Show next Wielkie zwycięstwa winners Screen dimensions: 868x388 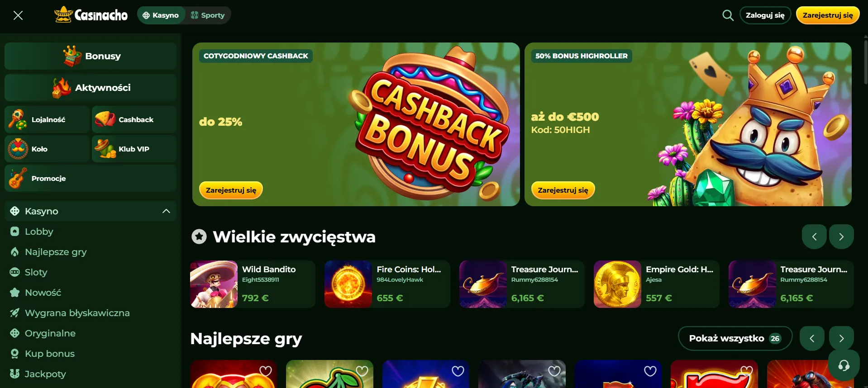point(841,237)
